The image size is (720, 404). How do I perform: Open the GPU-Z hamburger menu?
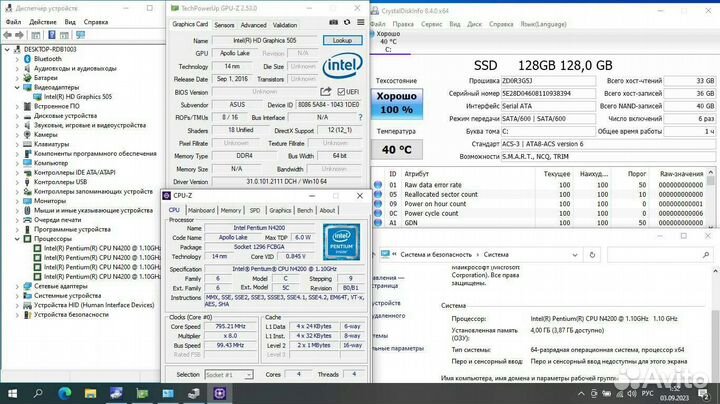pos(361,22)
